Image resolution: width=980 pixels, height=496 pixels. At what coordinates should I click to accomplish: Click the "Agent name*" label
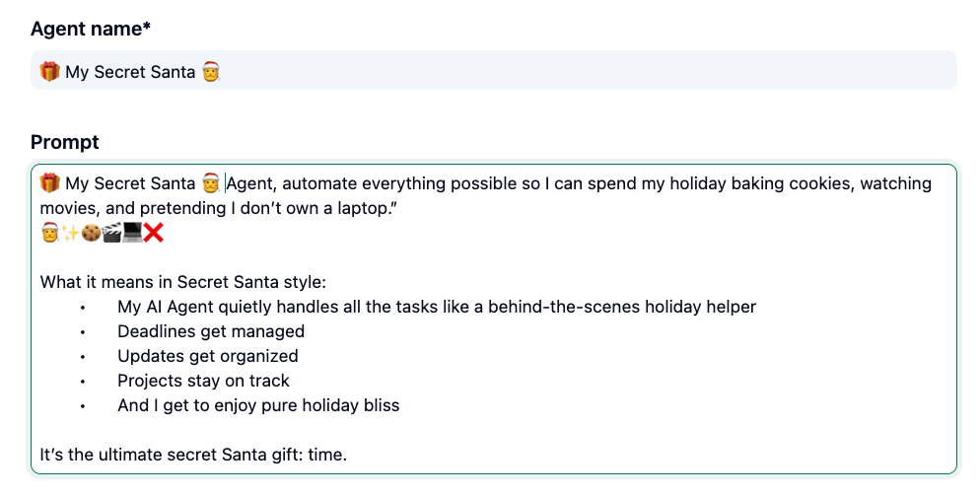point(91,29)
